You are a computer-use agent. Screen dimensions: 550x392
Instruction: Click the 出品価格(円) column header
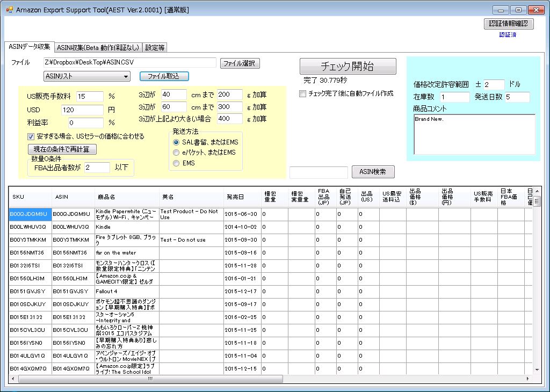(x=454, y=197)
